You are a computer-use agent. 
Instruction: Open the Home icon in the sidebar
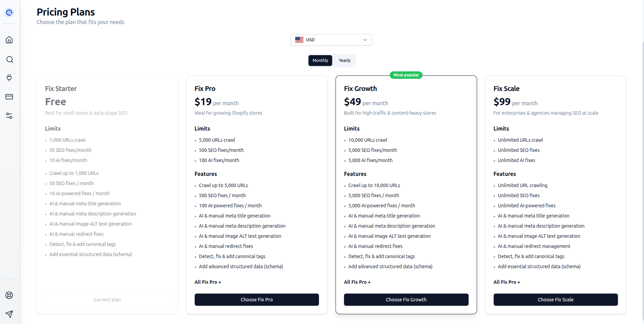(9, 40)
